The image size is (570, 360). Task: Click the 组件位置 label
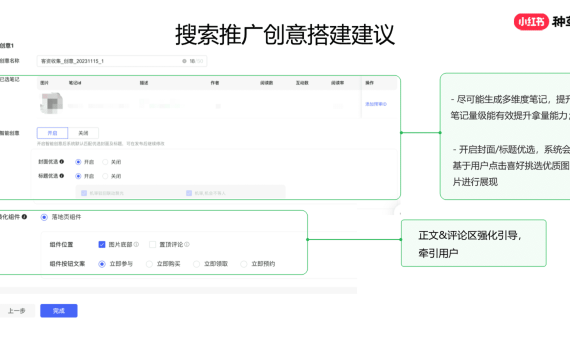(61, 244)
